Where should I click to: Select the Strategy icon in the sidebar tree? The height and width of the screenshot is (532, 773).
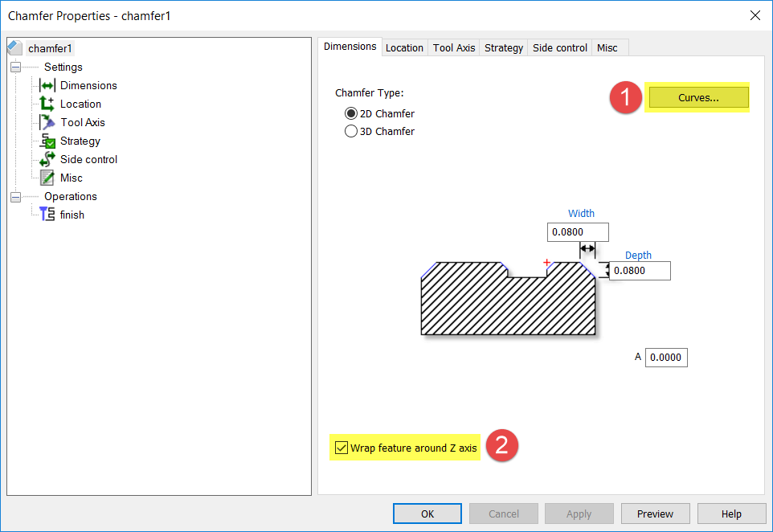point(46,141)
